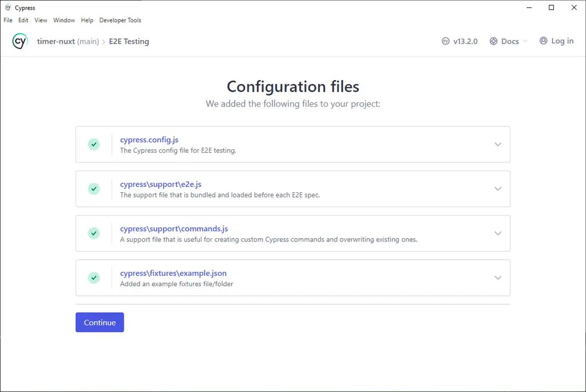Screen dimensions: 586x392
Task: Click the green check icon beside cypress.config.js
Action: pyautogui.click(x=94, y=144)
